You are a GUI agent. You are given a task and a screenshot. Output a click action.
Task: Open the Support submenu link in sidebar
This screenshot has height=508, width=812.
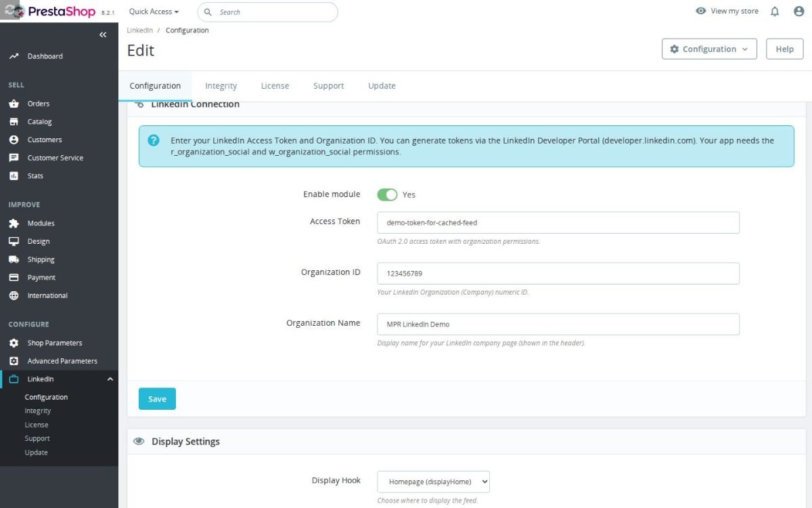[37, 439]
